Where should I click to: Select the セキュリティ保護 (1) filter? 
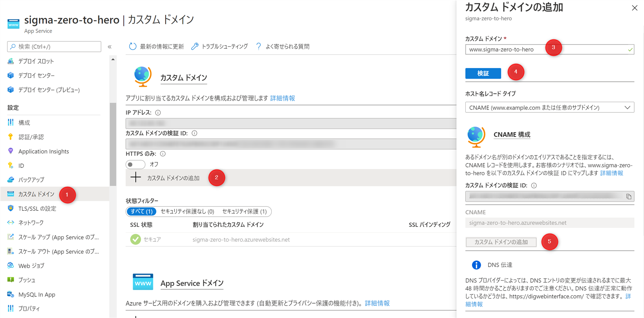tap(244, 211)
